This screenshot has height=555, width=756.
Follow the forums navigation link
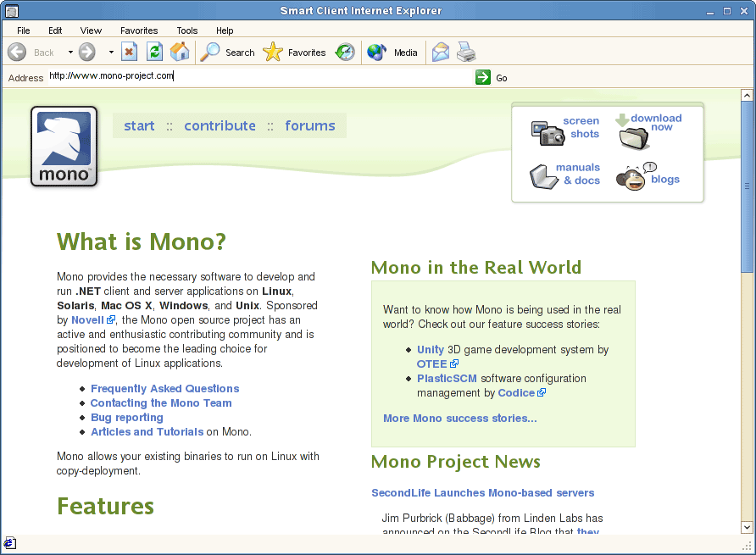tap(310, 126)
